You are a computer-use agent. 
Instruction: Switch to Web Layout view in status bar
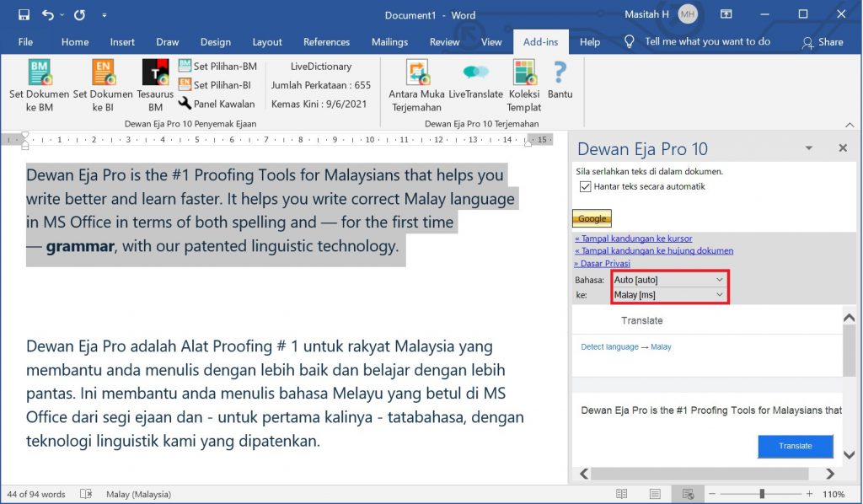pos(689,494)
